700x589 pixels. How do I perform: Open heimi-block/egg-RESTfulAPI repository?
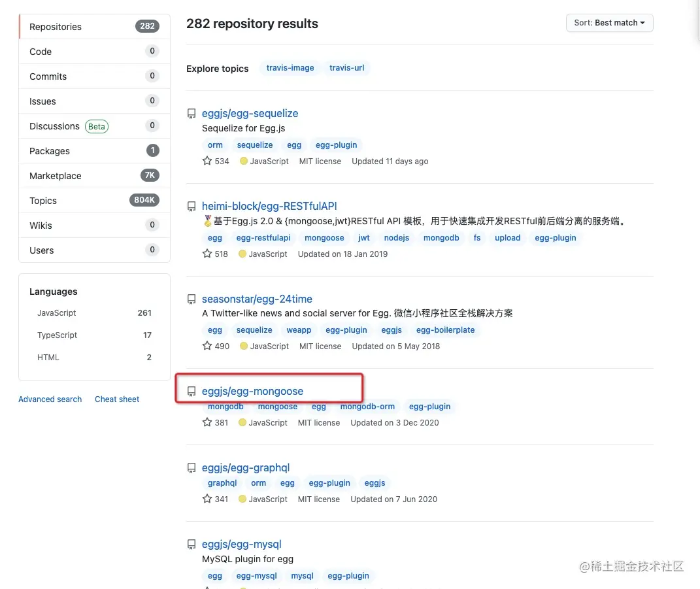(269, 207)
